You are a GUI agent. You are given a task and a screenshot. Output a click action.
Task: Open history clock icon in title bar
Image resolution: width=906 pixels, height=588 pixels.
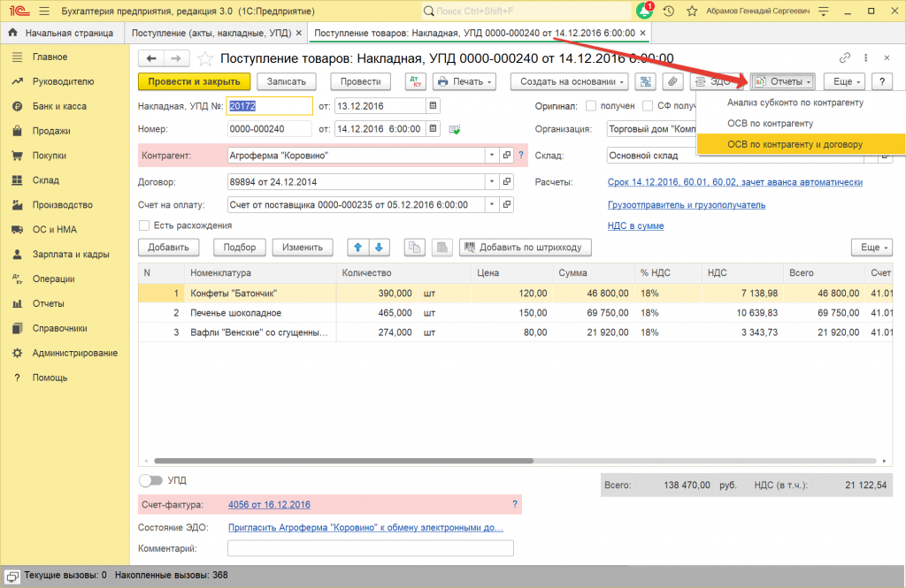(x=669, y=11)
